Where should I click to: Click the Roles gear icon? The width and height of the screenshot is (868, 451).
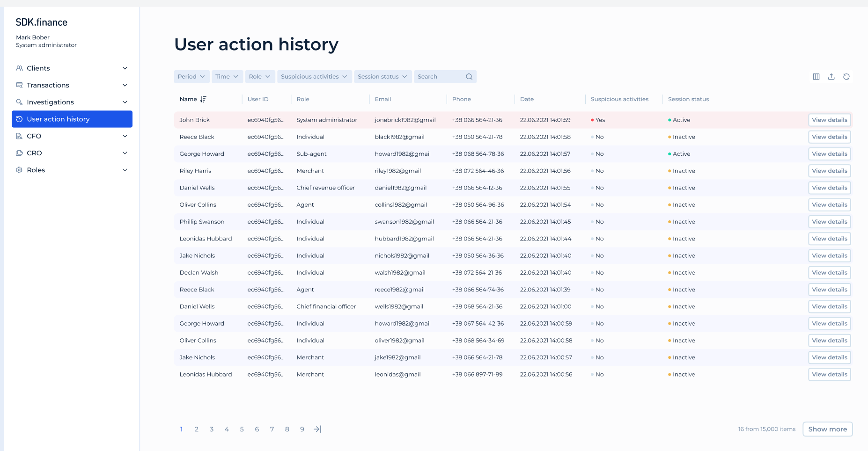[x=19, y=170]
